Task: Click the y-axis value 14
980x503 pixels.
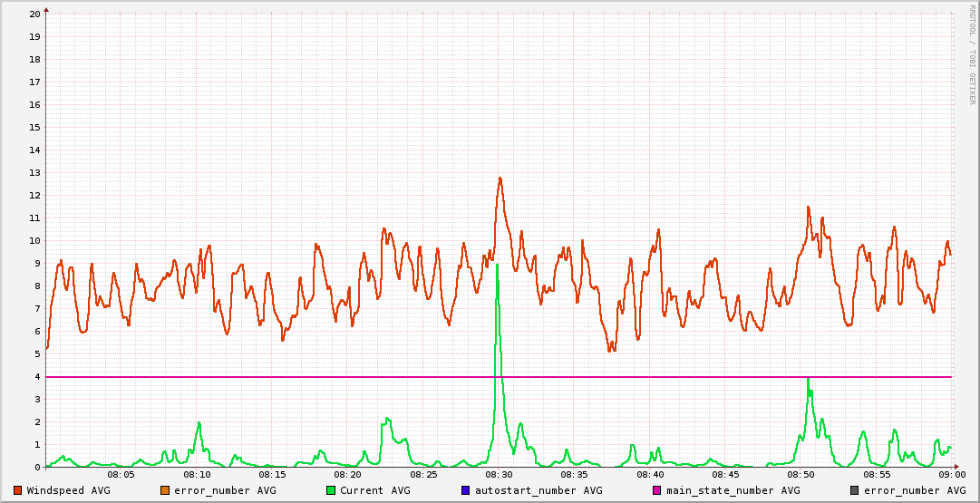Action: tap(35, 150)
